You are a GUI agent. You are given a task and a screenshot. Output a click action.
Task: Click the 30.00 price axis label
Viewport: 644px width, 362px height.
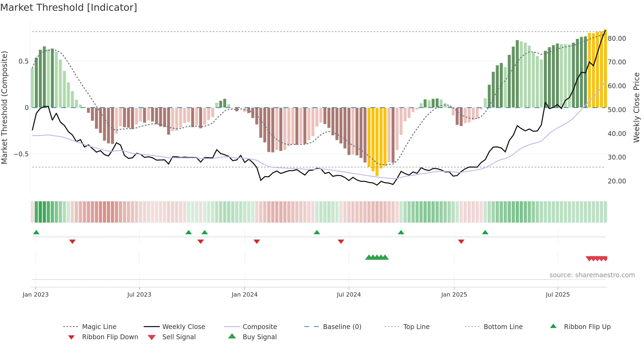[x=617, y=157]
